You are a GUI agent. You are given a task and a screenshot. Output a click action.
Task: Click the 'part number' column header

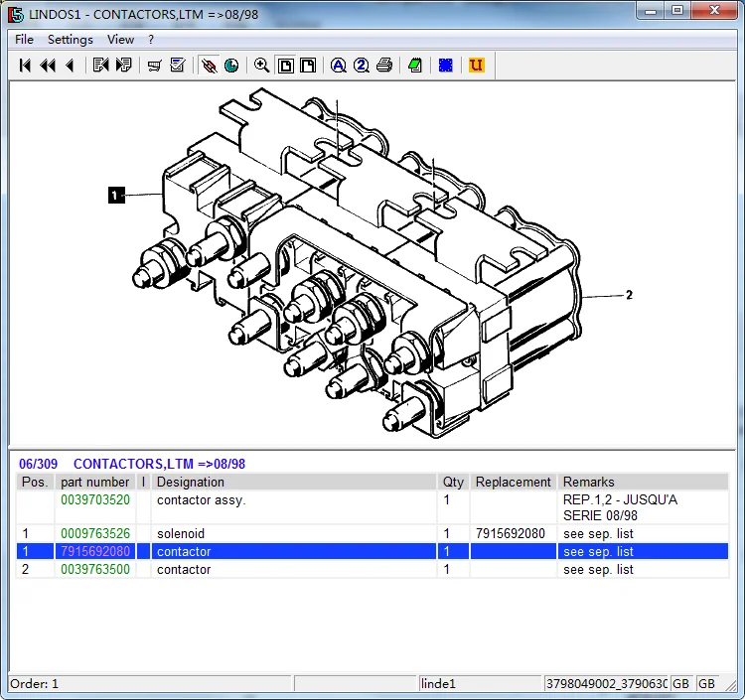pyautogui.click(x=95, y=482)
